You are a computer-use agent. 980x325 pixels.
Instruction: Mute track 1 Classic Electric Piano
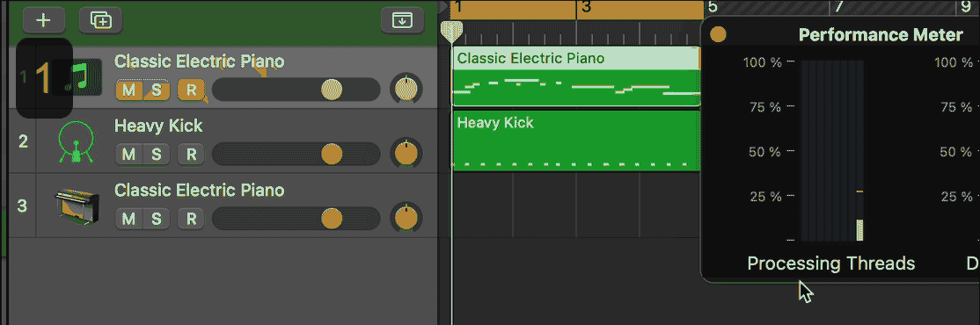[128, 90]
